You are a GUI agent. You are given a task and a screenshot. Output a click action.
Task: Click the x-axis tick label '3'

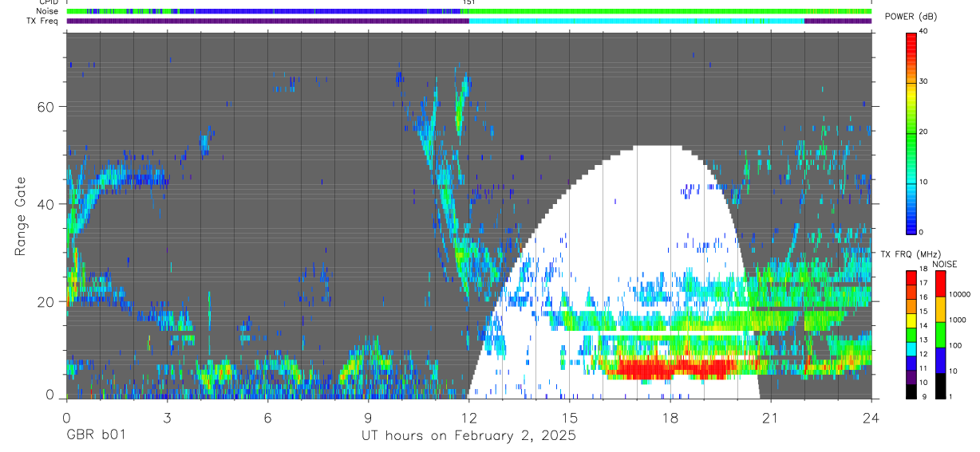click(x=167, y=419)
